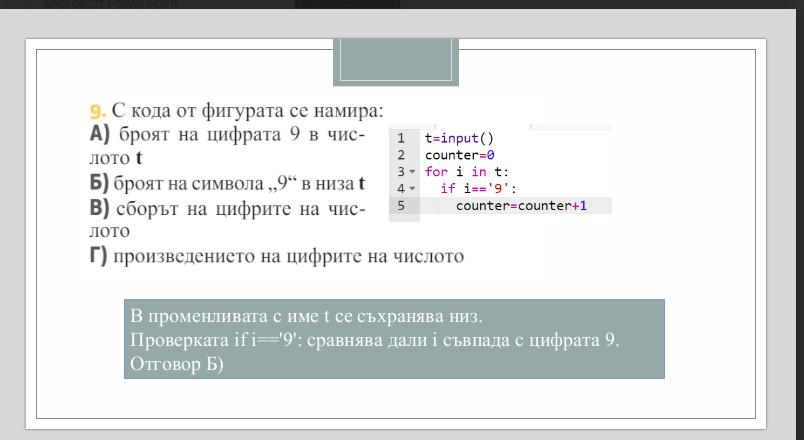This screenshot has width=804, height=440.
Task: Click code line 'counter=0'
Action: click(x=459, y=155)
